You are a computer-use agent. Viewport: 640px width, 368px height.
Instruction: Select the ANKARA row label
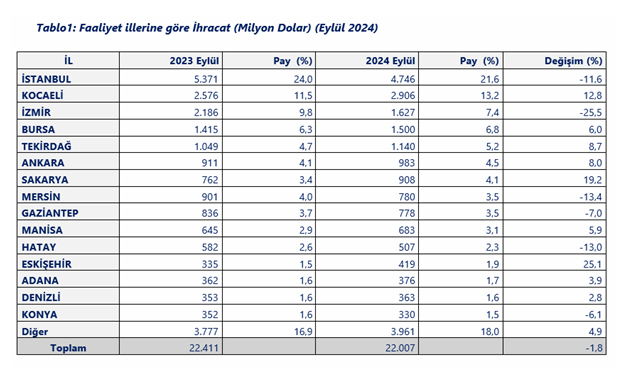[x=43, y=163]
